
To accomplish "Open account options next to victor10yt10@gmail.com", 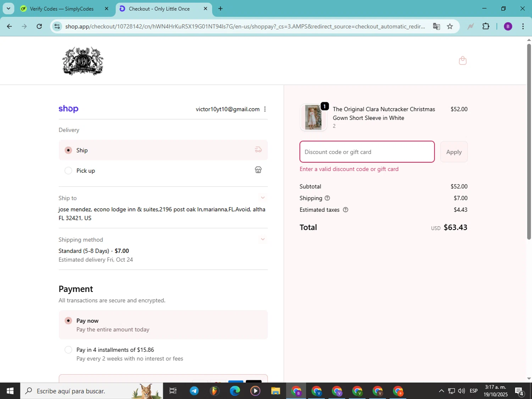I will 265,109.
